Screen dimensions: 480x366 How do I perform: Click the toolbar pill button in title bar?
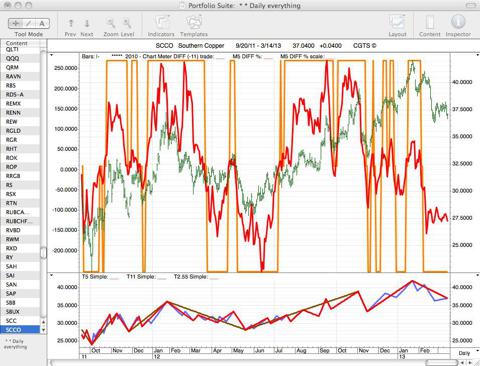pyautogui.click(x=471, y=5)
